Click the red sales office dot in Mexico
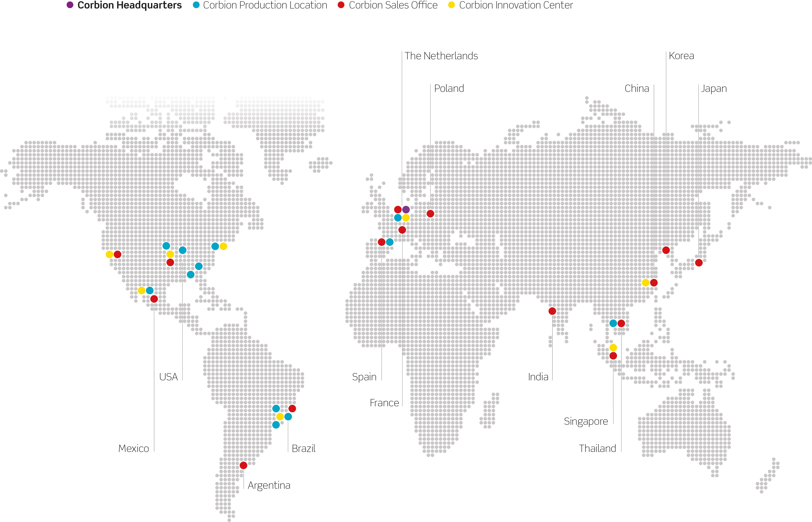The width and height of the screenshot is (812, 522). (x=154, y=299)
